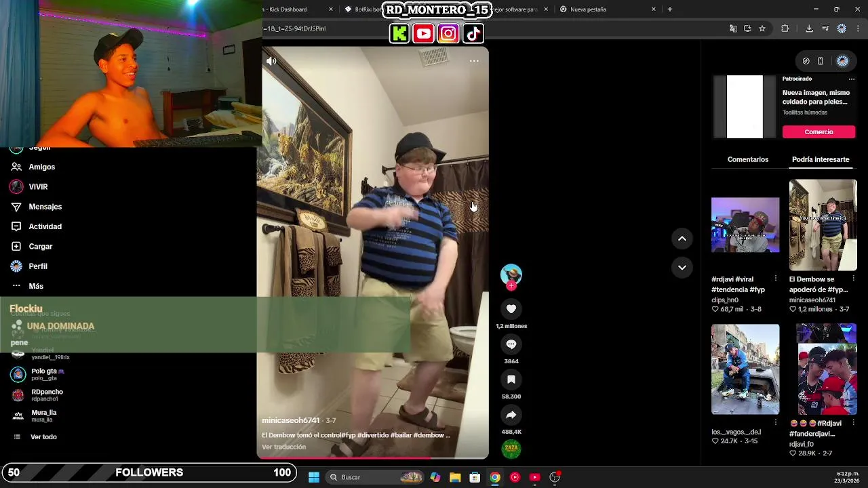The height and width of the screenshot is (488, 868).
Task: Click the circular icon left of the phone icon
Action: click(x=806, y=61)
